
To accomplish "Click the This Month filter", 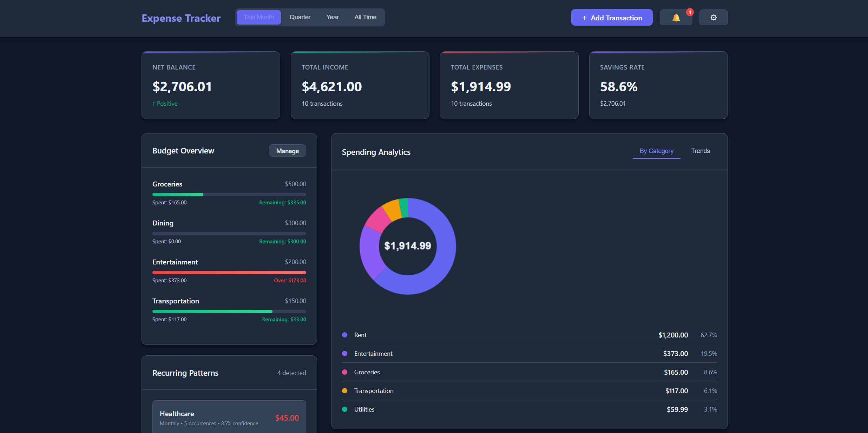I will (x=259, y=17).
